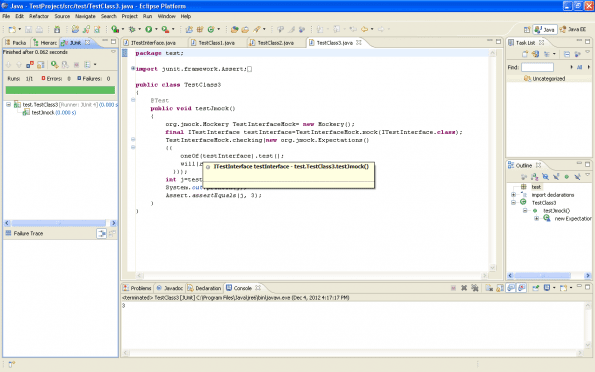The height and width of the screenshot is (372, 595).
Task: Click Sort icon in Outline toolbar
Action: [534, 177]
